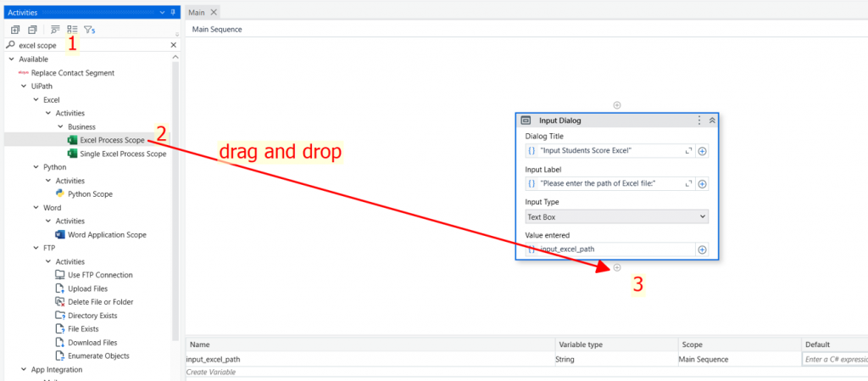Collapse the UiPath tree node
Viewport: 868px width, 381px height.
(x=23, y=87)
